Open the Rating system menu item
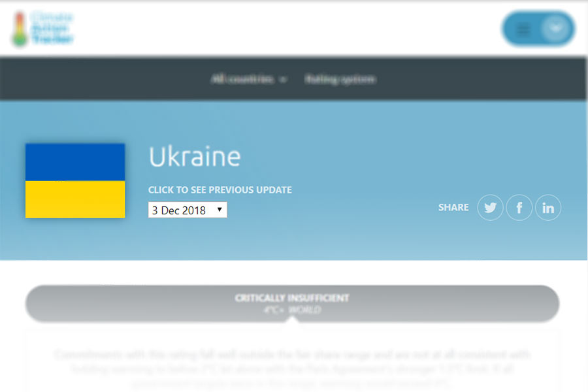This screenshot has height=392, width=588. pos(340,79)
